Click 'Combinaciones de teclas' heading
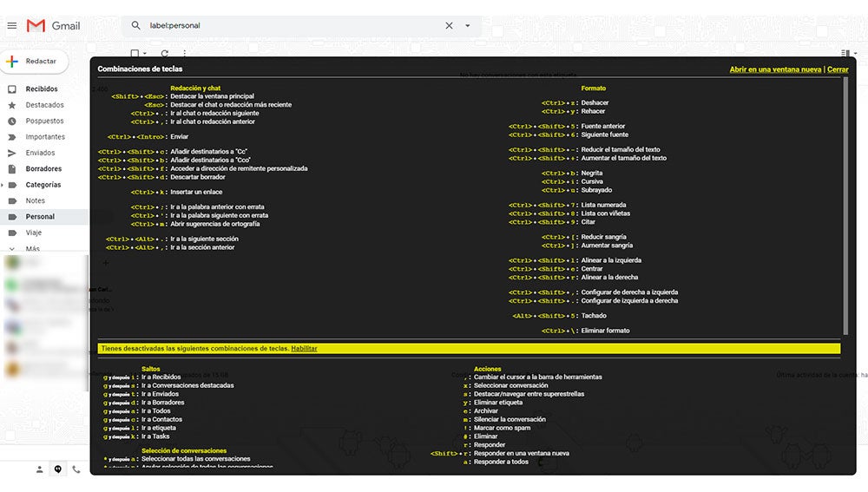Image resolution: width=868 pixels, height=492 pixels. (140, 69)
